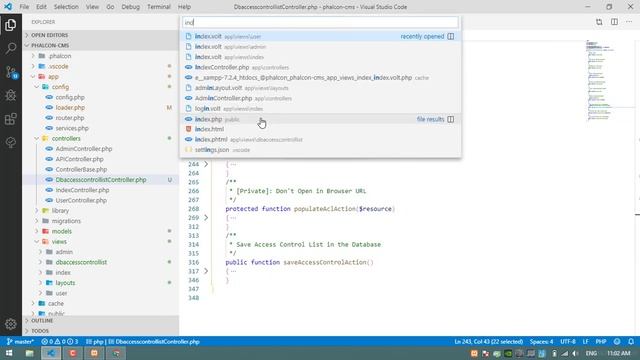The width and height of the screenshot is (640, 360).
Task: Unfold code at line 244
Action: point(206,164)
